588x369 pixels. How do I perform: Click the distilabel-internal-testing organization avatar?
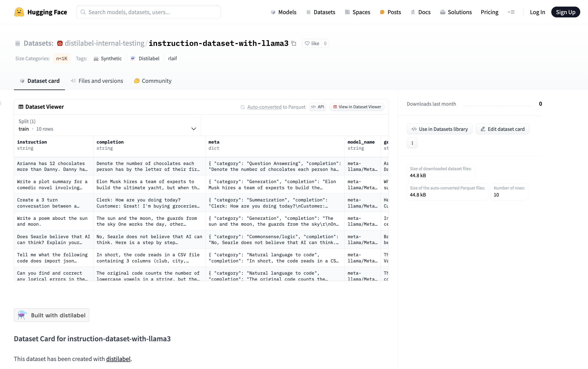(x=60, y=44)
